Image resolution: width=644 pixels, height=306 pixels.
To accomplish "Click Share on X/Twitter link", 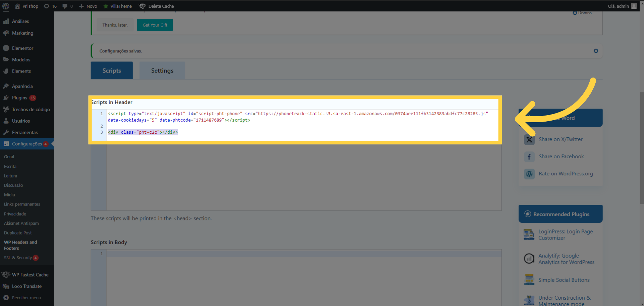I will (x=560, y=139).
